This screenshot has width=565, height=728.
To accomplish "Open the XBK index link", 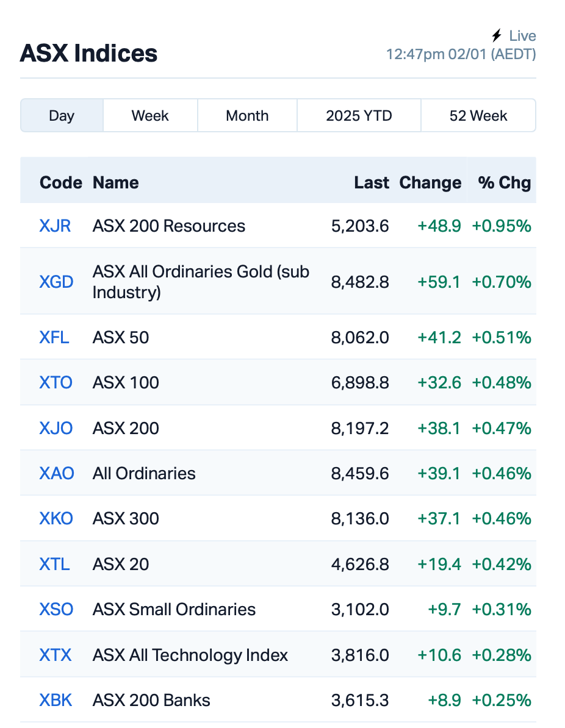I will (x=56, y=700).
